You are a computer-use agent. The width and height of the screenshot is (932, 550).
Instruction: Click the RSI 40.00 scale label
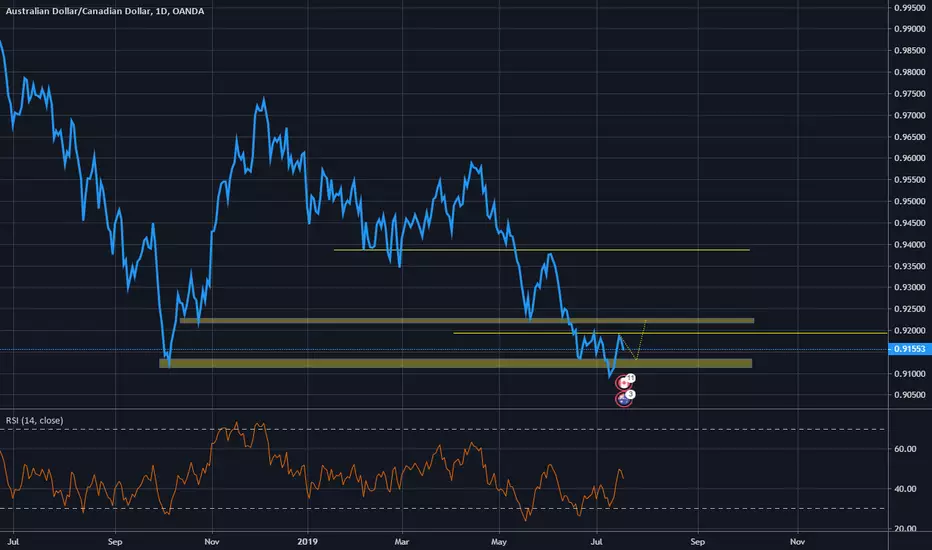[905, 489]
